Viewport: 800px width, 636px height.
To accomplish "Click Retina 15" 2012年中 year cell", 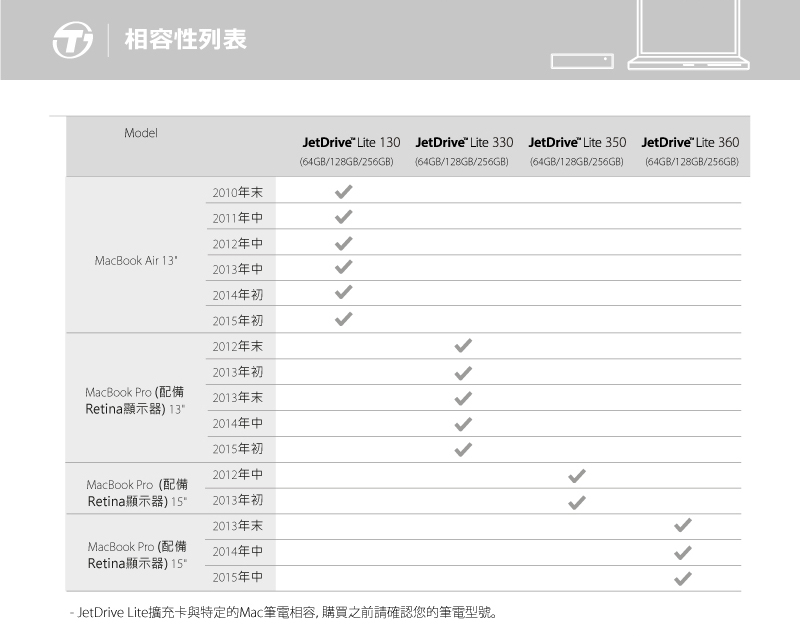I will pyautogui.click(x=238, y=474).
